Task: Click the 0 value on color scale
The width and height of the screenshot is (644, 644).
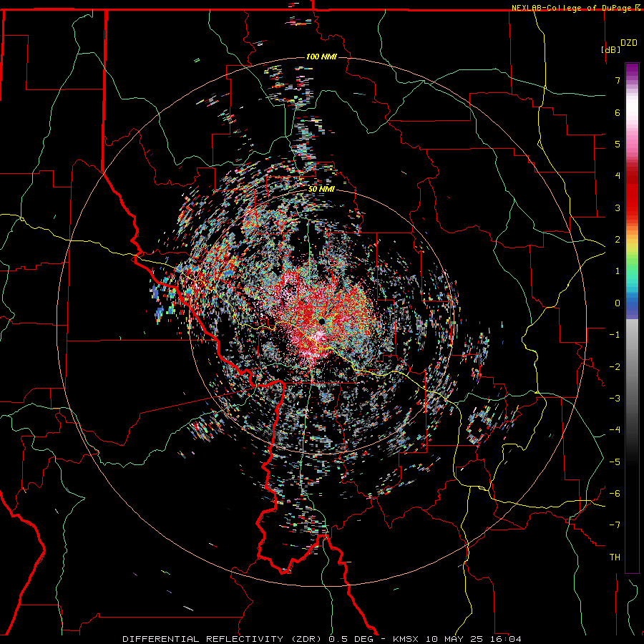Action: pos(618,303)
